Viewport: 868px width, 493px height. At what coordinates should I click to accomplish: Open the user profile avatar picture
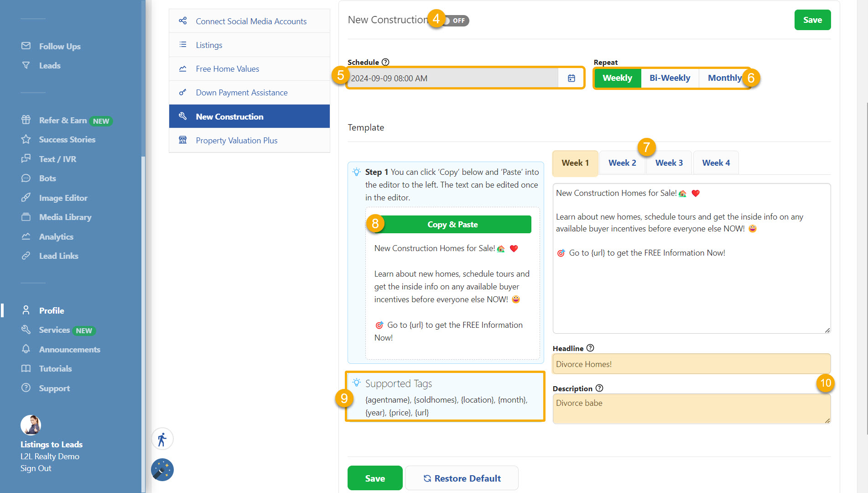(x=31, y=425)
